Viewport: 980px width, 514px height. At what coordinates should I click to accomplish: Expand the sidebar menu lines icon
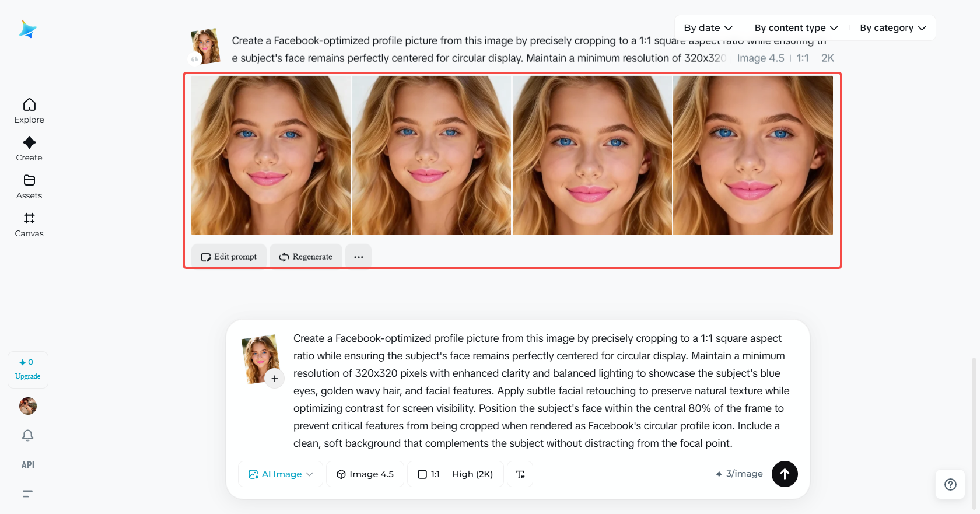click(x=27, y=494)
